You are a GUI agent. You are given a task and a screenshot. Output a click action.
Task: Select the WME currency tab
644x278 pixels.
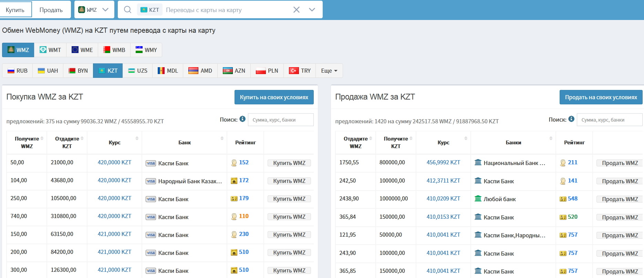click(82, 50)
